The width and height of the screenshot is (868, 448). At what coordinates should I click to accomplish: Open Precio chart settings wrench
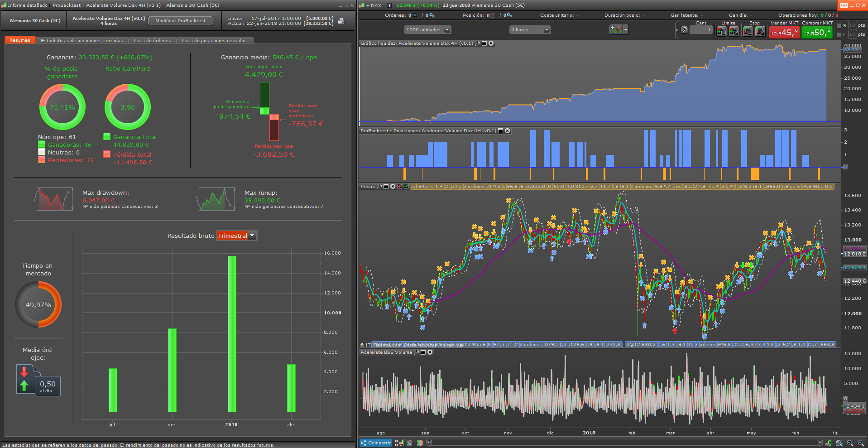pyautogui.click(x=379, y=187)
